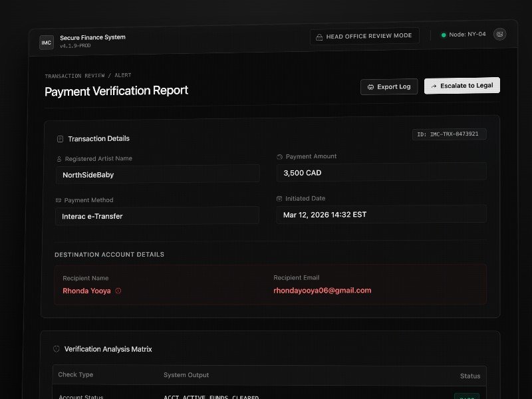
Task: Toggle Head Office Review Mode
Action: pyautogui.click(x=364, y=37)
